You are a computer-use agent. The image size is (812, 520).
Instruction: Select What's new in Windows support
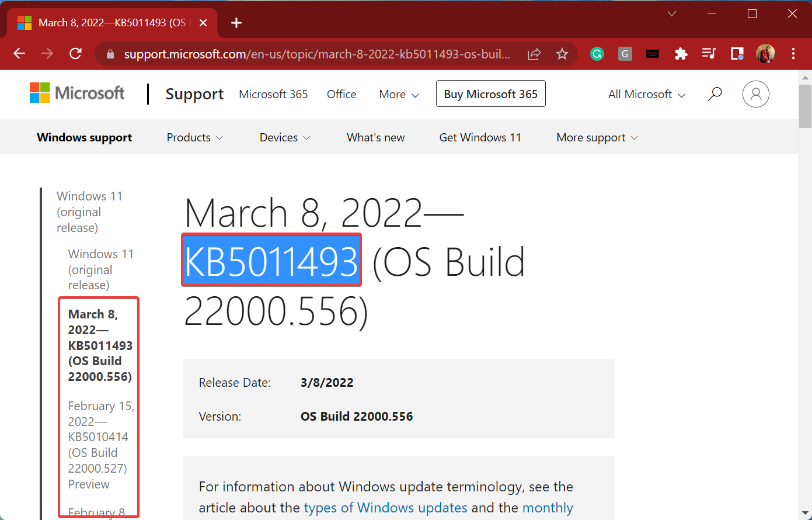375,137
